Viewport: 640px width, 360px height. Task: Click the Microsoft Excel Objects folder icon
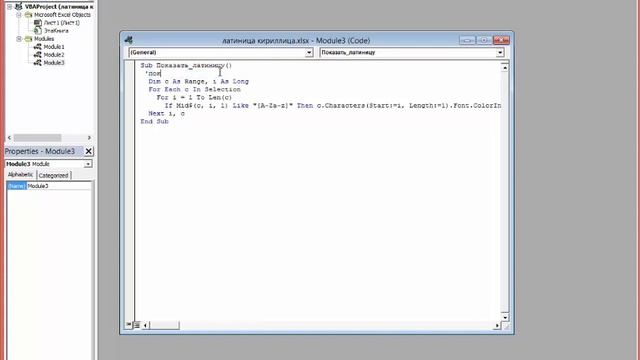point(28,15)
